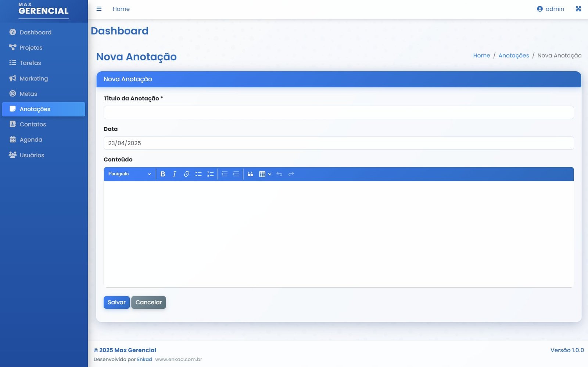Open the admin user menu

[550, 9]
